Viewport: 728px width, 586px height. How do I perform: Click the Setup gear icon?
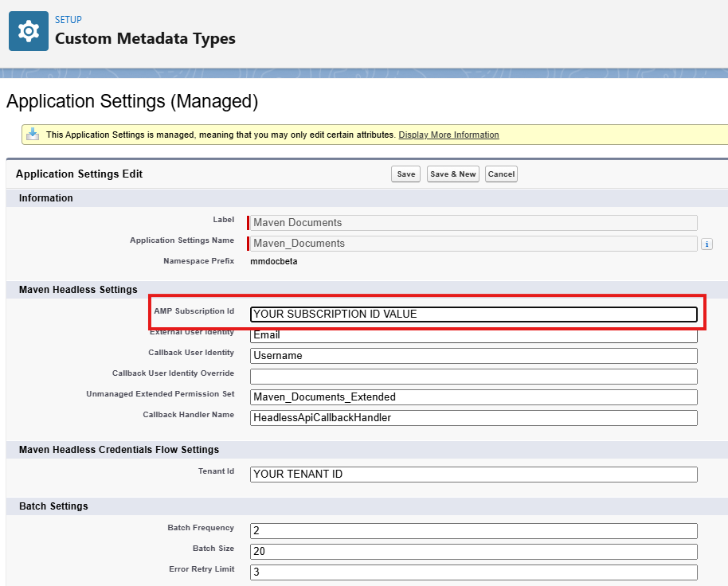pyautogui.click(x=29, y=31)
